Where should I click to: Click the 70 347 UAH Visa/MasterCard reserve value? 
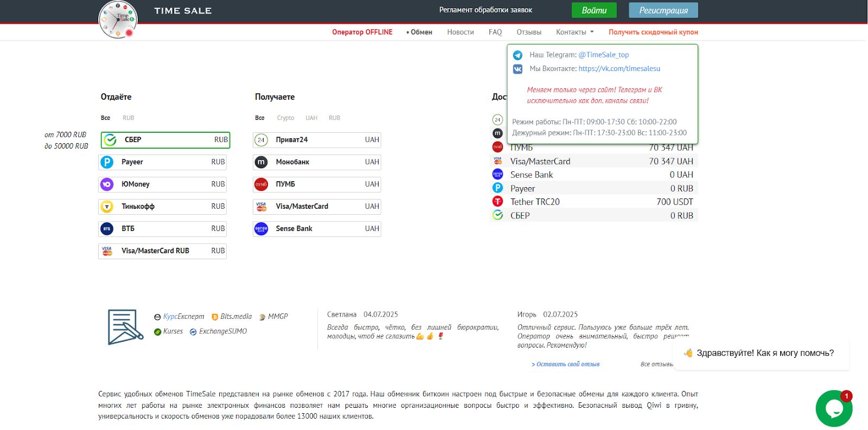click(671, 162)
